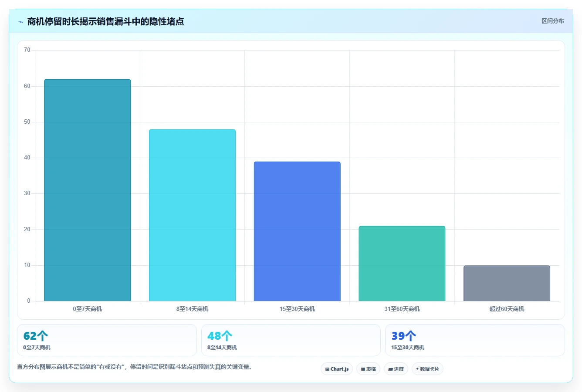Click the 0至7天商机 bar in the chart
Screen dimensions: 582x392
[x=88, y=190]
